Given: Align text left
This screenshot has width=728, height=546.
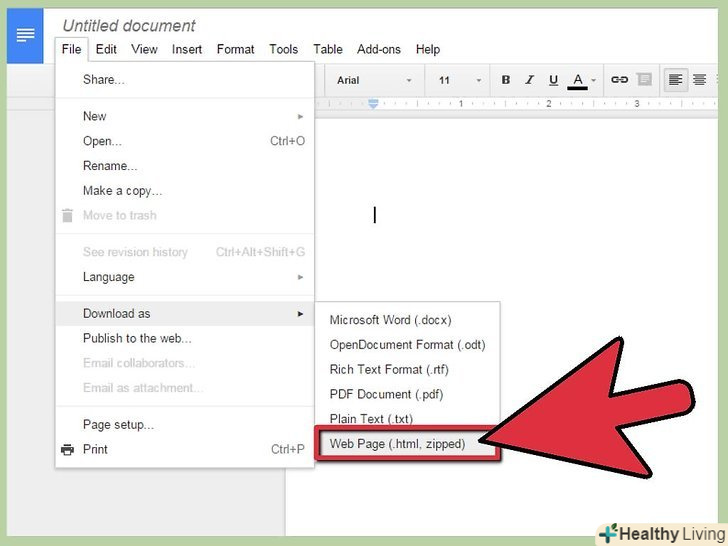Looking at the screenshot, I should (x=676, y=80).
